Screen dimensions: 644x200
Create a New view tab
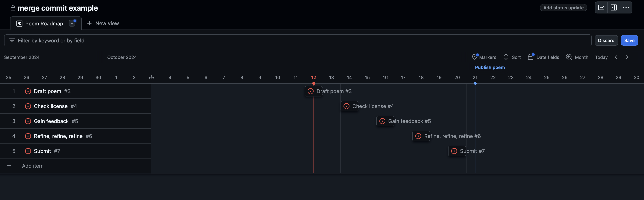[103, 24]
